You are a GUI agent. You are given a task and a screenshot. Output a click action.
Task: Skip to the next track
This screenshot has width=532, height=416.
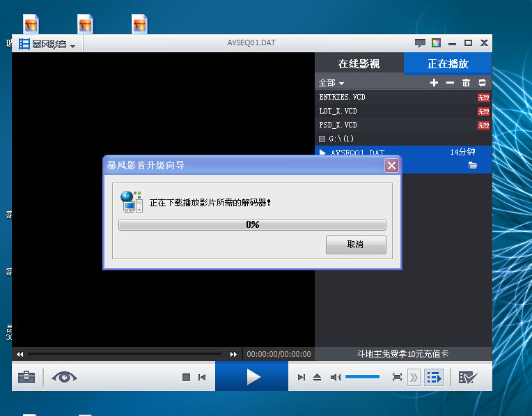(302, 377)
